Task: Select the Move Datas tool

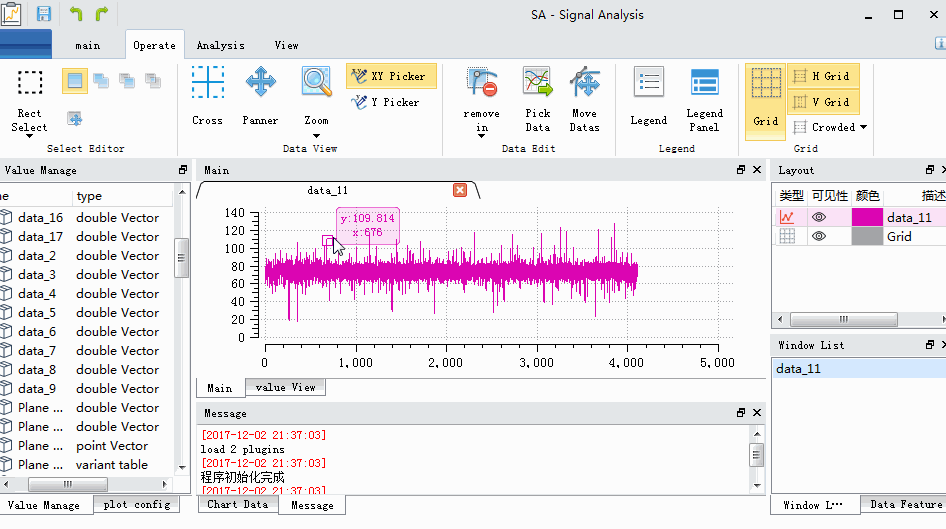Action: point(584,100)
